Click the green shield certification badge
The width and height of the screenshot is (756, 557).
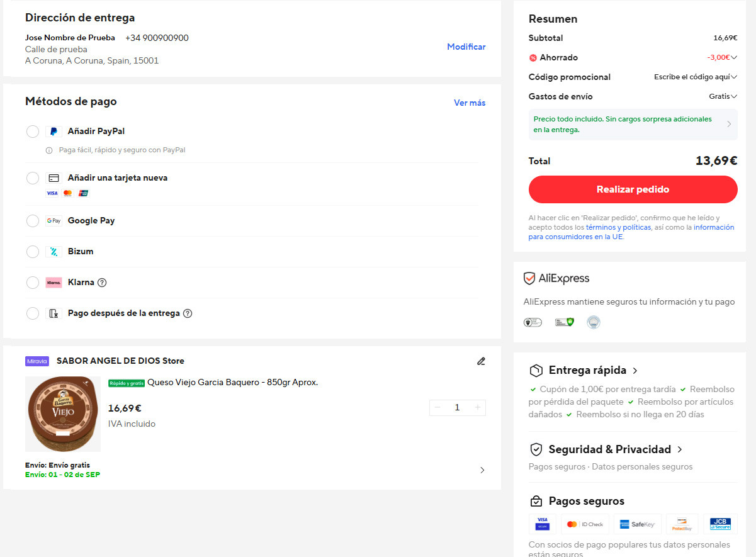[565, 322]
